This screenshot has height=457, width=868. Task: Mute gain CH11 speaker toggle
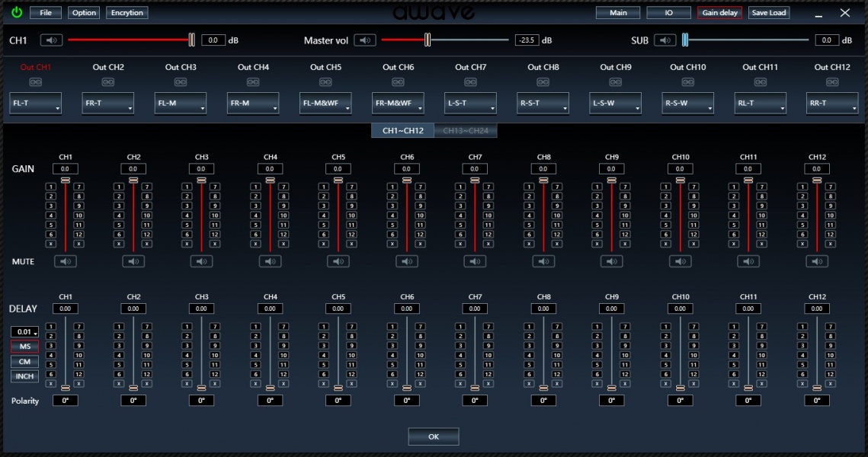click(x=748, y=261)
